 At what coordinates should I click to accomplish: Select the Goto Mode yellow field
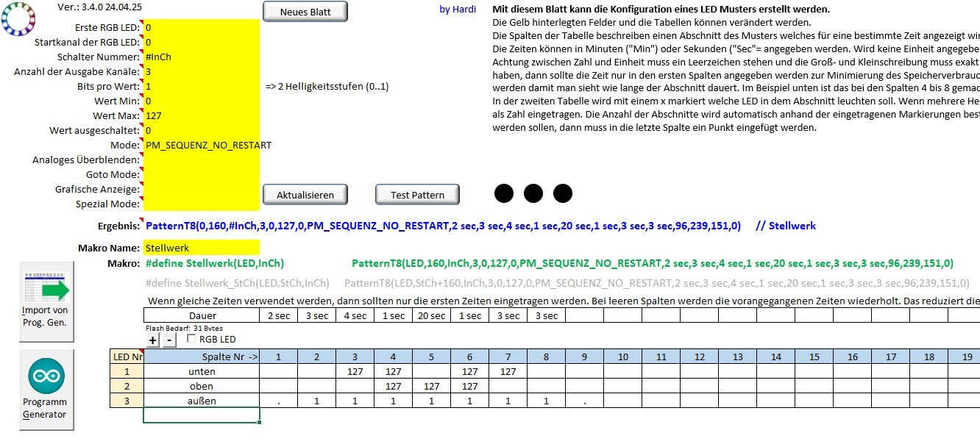pos(202,174)
